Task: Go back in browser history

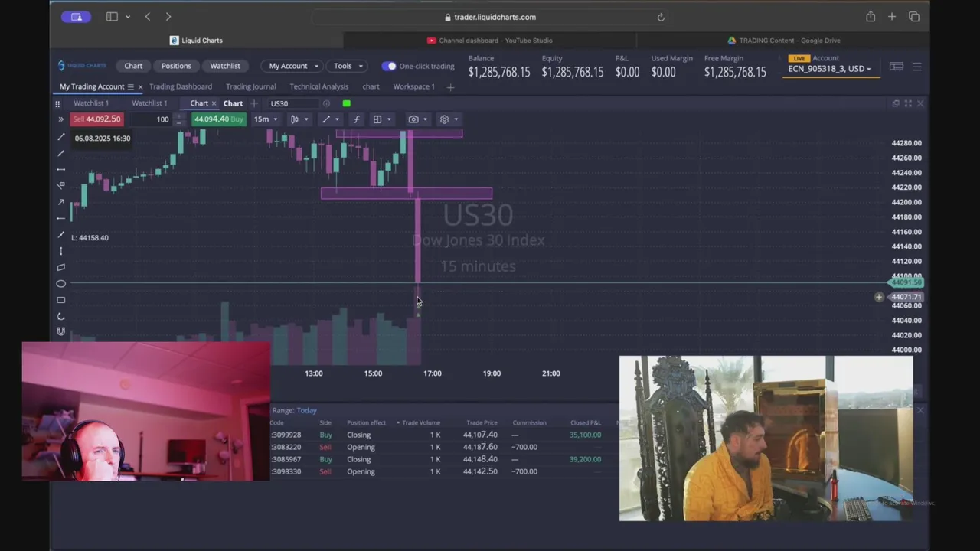Action: point(148,17)
